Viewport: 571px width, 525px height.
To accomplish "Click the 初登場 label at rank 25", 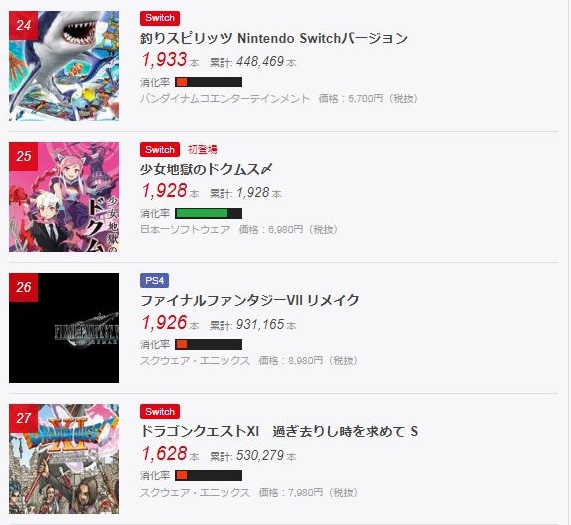I will point(203,150).
